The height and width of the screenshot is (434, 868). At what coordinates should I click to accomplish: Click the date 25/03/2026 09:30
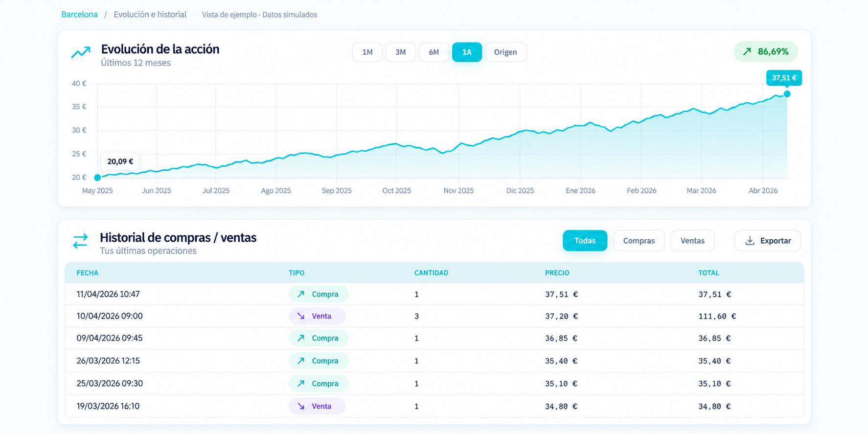(110, 384)
